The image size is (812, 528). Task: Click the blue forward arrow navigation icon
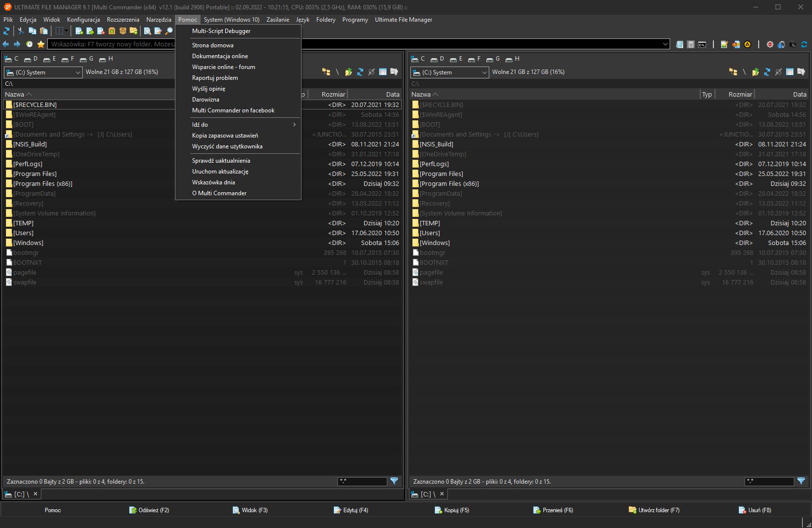(17, 44)
